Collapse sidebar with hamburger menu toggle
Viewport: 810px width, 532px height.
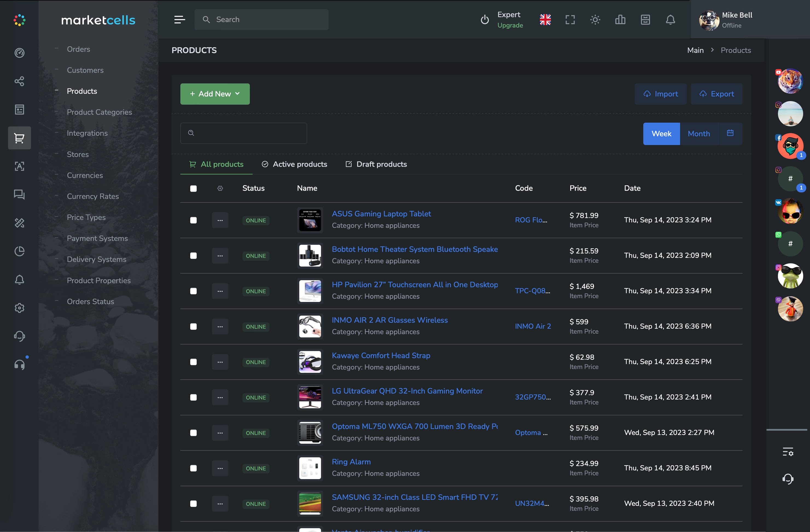179,20
